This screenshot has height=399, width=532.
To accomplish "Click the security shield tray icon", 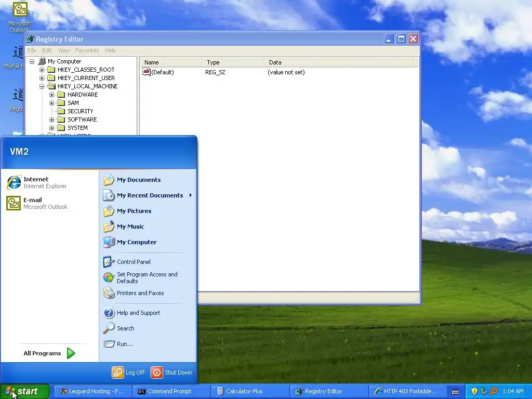I will tap(474, 392).
